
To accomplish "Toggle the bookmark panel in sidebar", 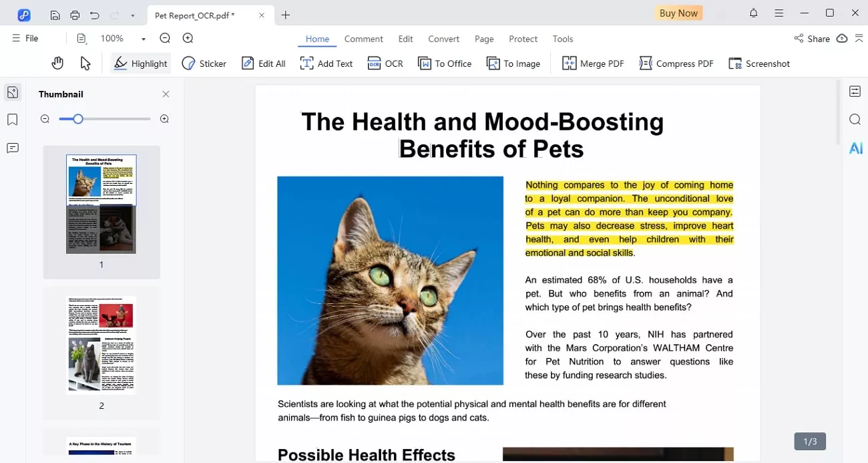I will tap(13, 120).
